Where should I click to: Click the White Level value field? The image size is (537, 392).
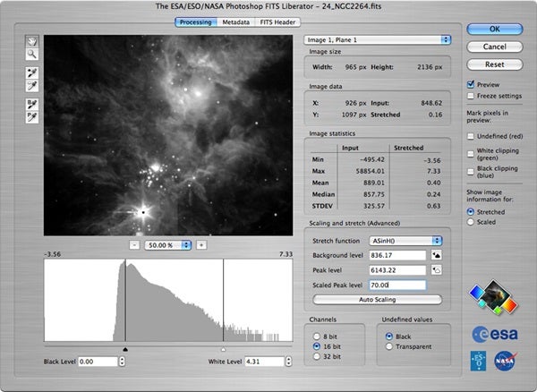(264, 362)
